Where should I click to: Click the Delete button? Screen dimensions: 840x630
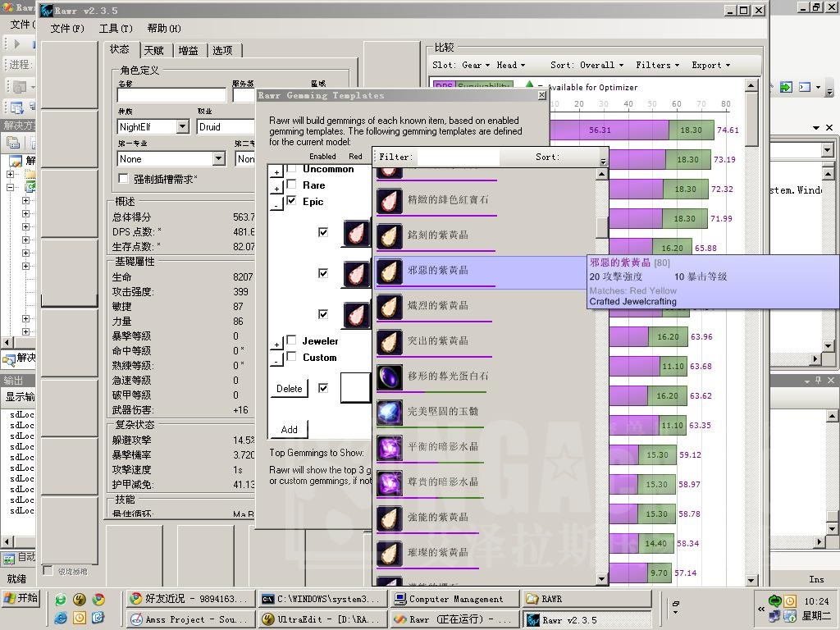click(289, 388)
